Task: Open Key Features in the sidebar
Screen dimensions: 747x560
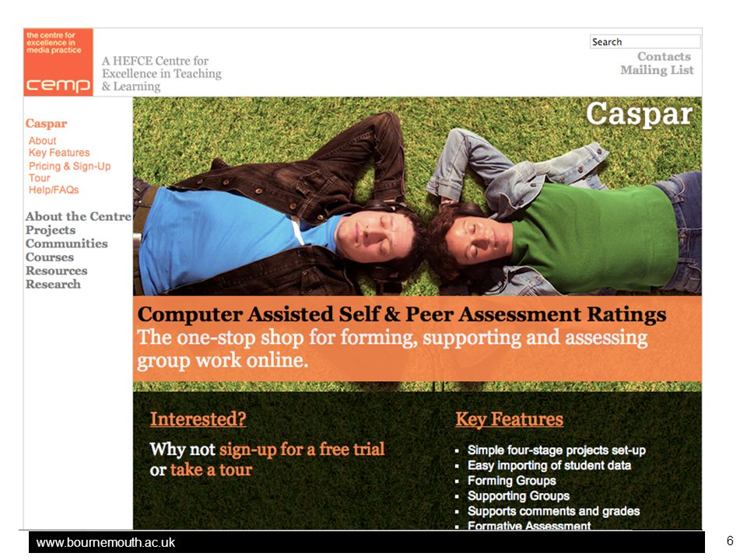Action: click(59, 153)
